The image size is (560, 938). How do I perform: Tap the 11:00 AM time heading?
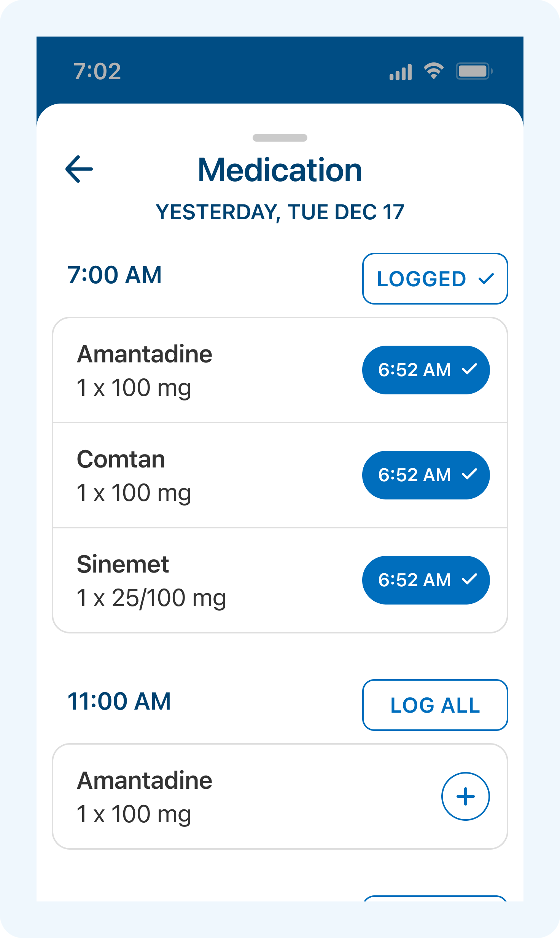[x=119, y=701]
